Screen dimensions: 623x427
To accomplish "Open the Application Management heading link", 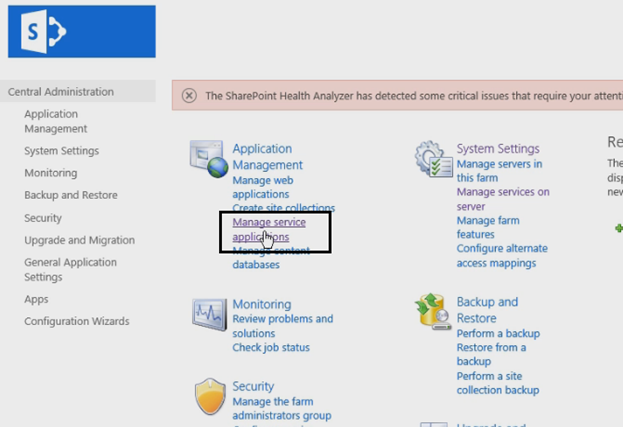I will click(x=267, y=157).
